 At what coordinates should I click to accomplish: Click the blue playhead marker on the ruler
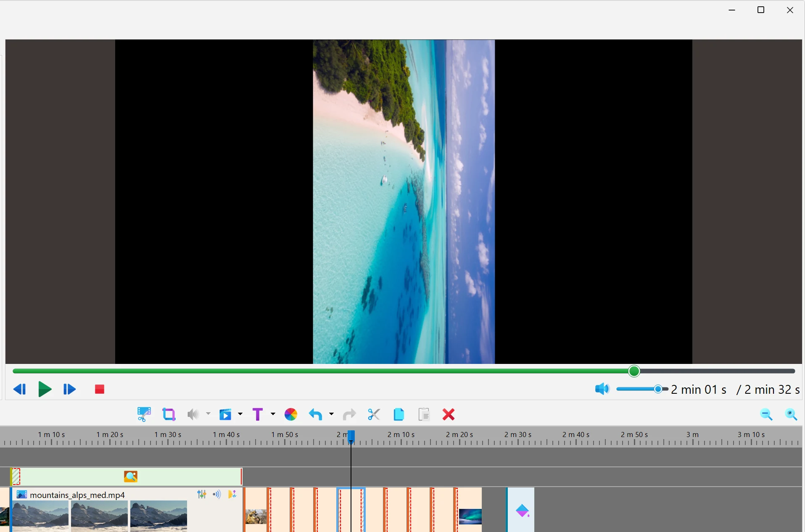click(x=351, y=436)
